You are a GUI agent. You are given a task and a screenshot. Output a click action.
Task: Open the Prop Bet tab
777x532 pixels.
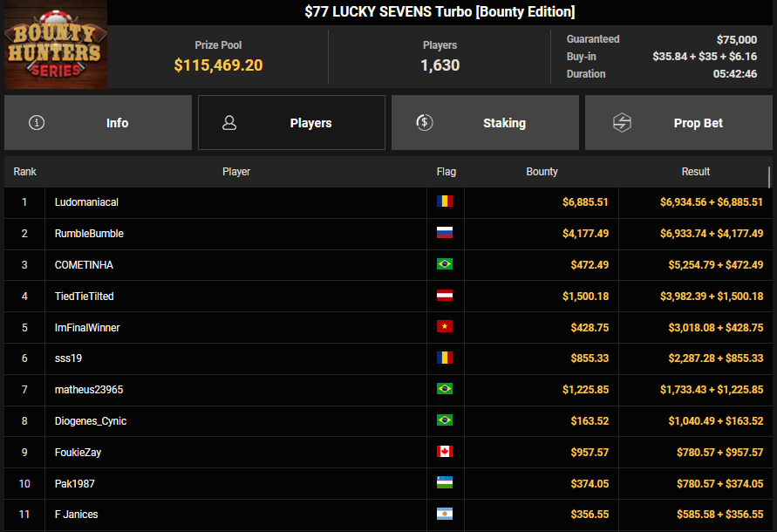coord(680,123)
